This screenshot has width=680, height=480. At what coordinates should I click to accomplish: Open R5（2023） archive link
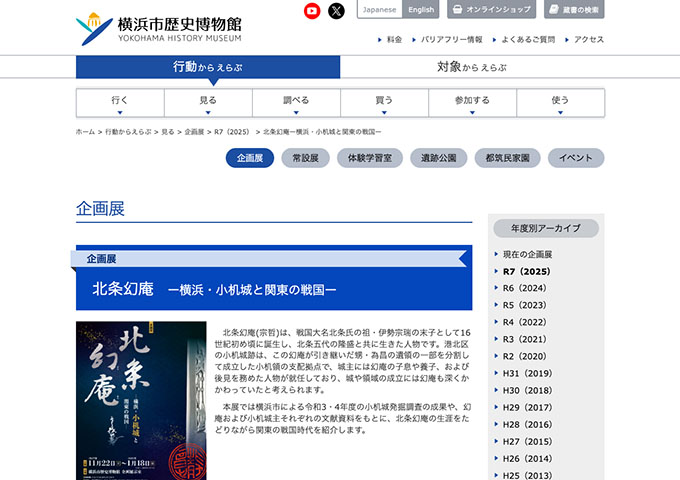click(524, 305)
